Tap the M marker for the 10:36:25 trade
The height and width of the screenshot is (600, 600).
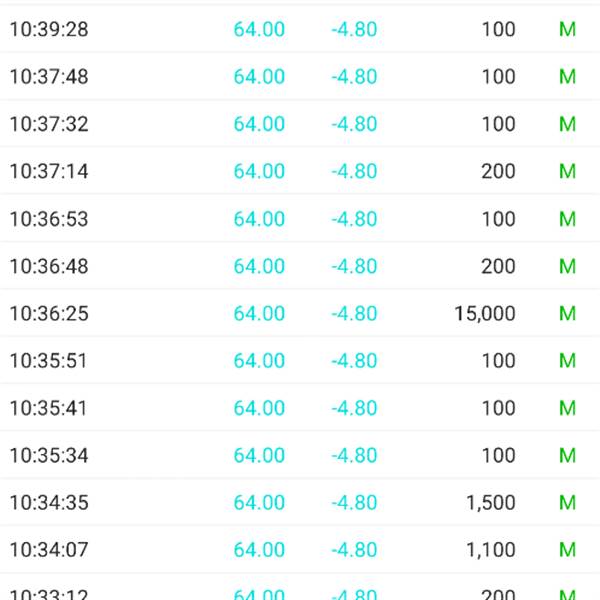(x=567, y=314)
